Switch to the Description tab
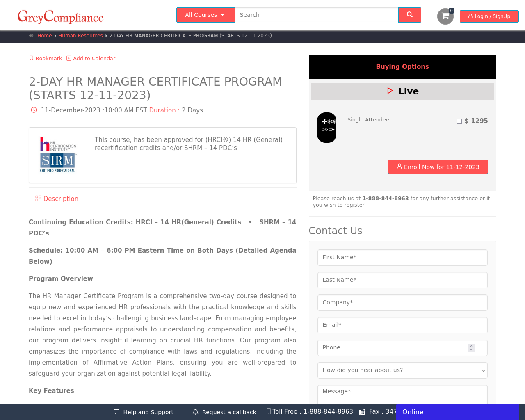Image resolution: width=525 pixels, height=420 pixels. [x=57, y=199]
